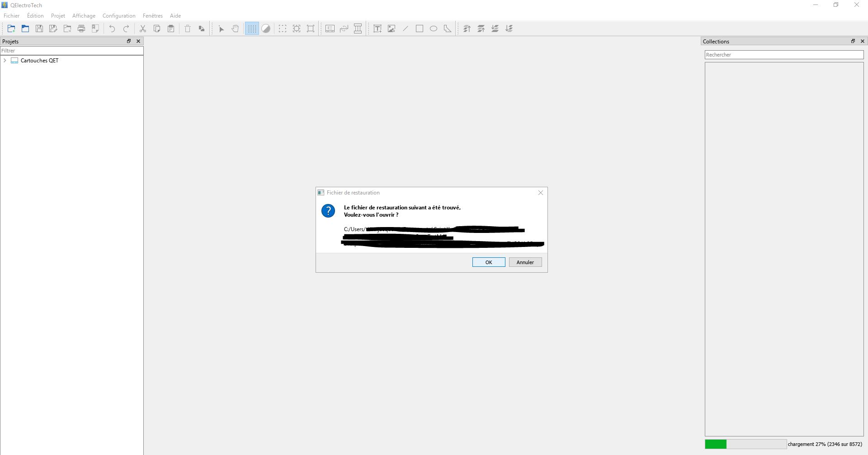The height and width of the screenshot is (455, 868).
Task: Toggle the background color button
Action: click(x=266, y=28)
